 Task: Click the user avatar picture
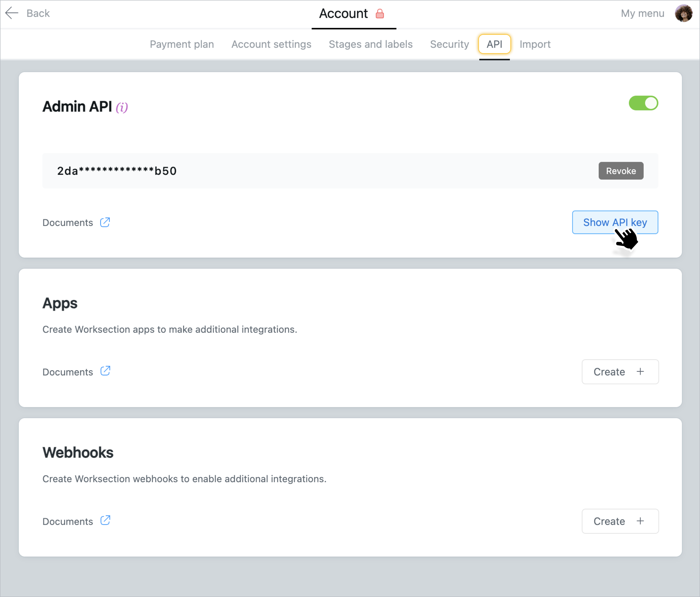(684, 13)
